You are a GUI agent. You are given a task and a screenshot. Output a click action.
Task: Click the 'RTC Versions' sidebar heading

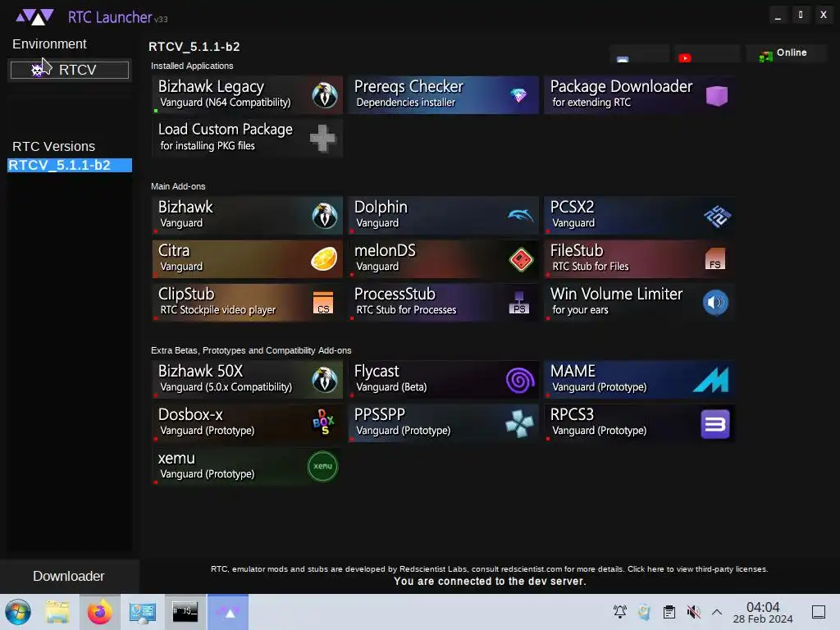coord(53,146)
